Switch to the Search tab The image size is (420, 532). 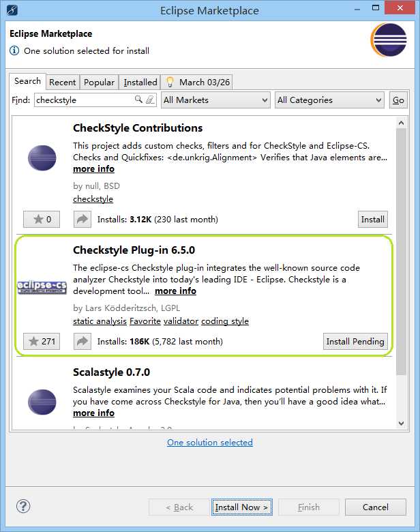[27, 81]
